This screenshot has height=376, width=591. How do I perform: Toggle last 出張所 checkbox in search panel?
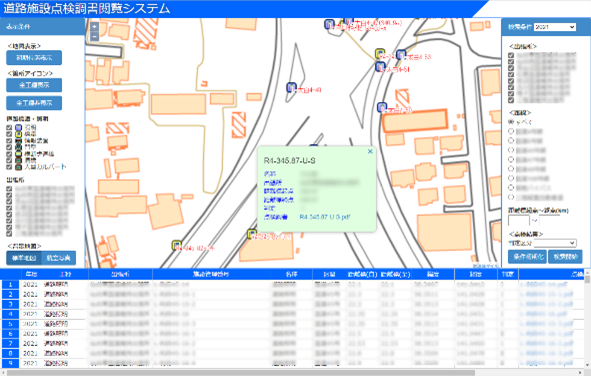[511, 100]
